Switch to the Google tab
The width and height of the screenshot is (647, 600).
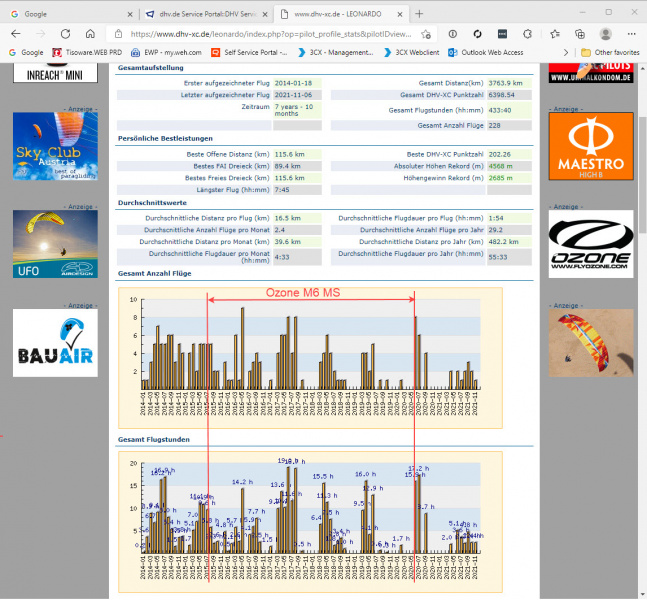(70, 14)
